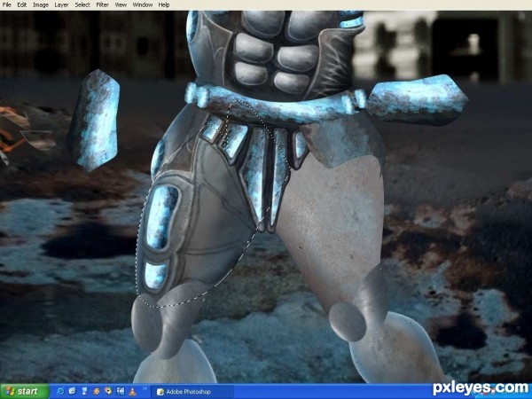Open the Layer menu
The image size is (532, 399).
[61, 4]
